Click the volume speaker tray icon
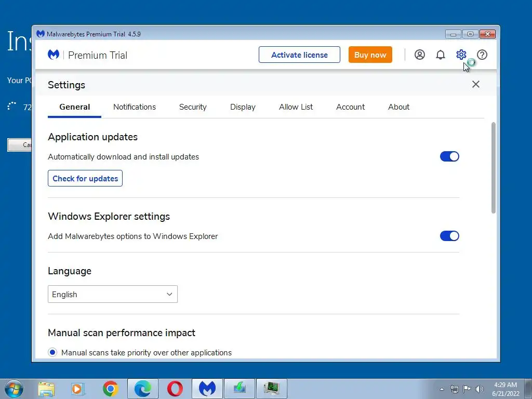Viewport: 532px width, 399px height. 480,389
